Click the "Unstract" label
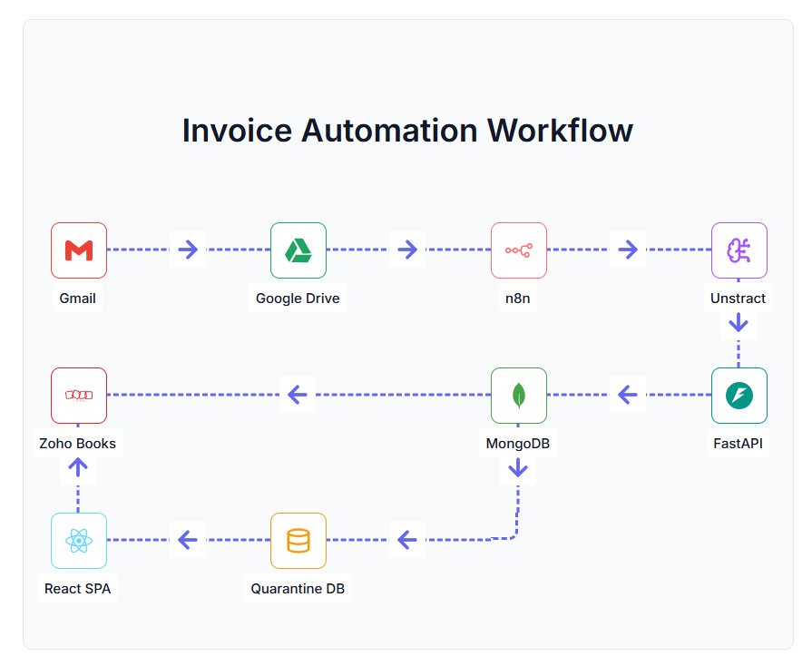The width and height of the screenshot is (812, 666). coord(738,299)
